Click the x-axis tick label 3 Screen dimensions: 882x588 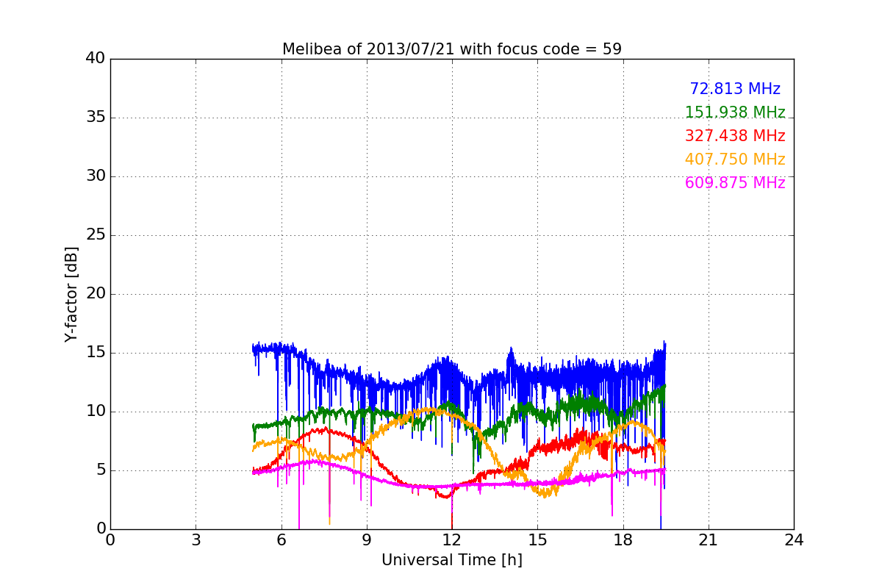196,540
